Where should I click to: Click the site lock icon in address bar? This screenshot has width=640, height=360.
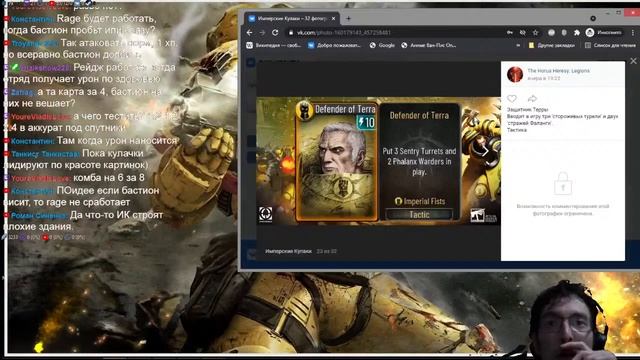click(x=291, y=33)
